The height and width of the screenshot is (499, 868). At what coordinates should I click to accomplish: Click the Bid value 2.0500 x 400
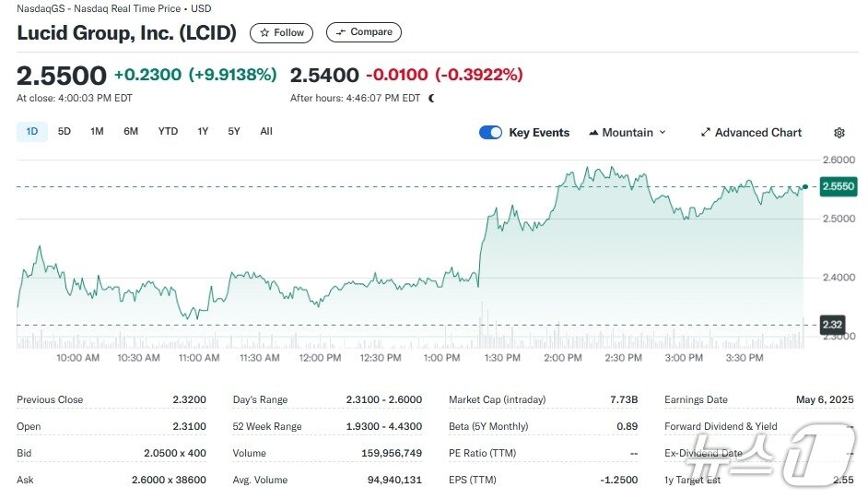click(175, 453)
